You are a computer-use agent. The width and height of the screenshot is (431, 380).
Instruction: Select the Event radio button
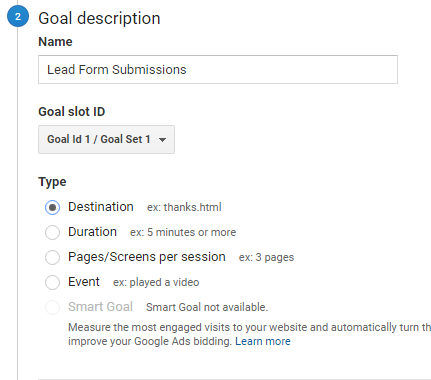pyautogui.click(x=52, y=282)
